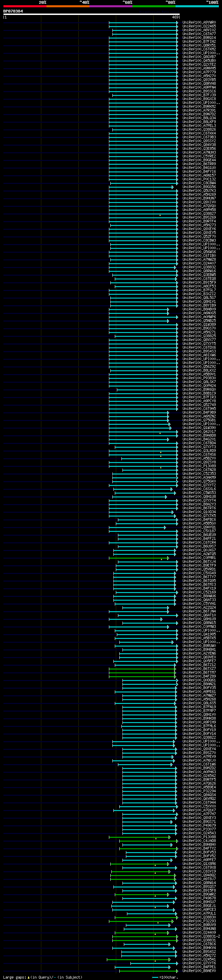
Task: Click the cyan ~100% identity color segment
Action: (197, 6)
